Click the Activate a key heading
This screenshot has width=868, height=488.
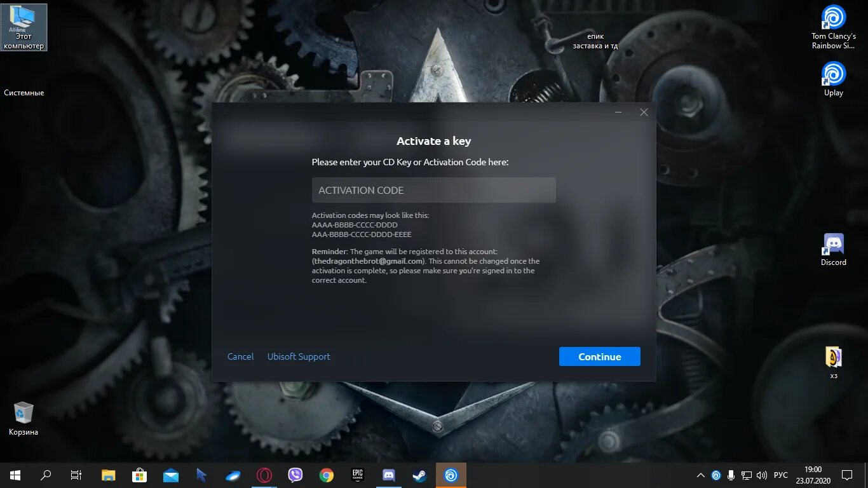[x=434, y=141]
